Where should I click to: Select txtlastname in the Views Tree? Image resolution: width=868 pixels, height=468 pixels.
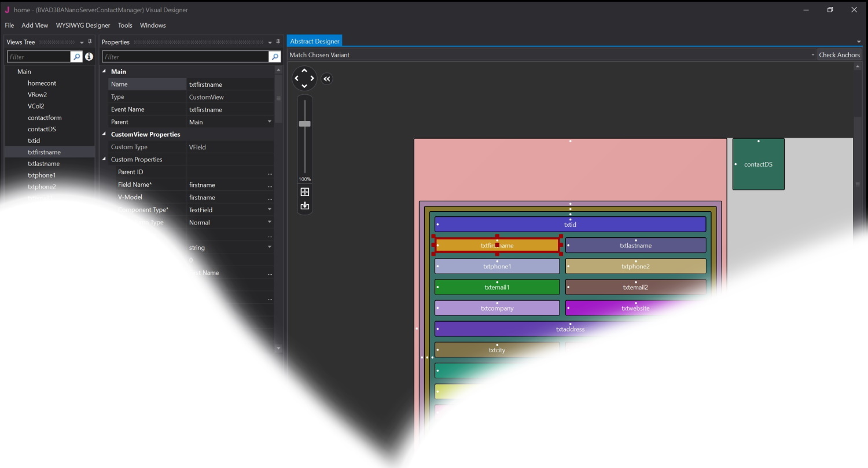[x=43, y=164]
